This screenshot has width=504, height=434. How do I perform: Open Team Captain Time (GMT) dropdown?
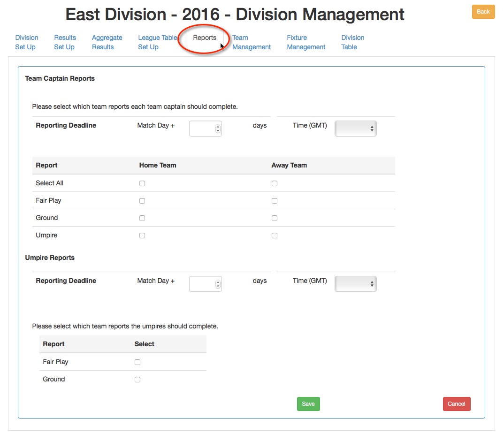356,129
